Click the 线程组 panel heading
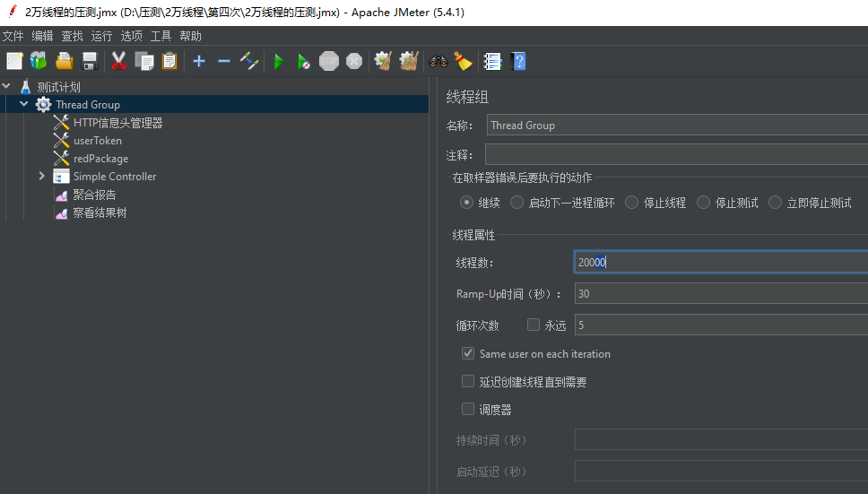The width and height of the screenshot is (868, 494). (467, 98)
